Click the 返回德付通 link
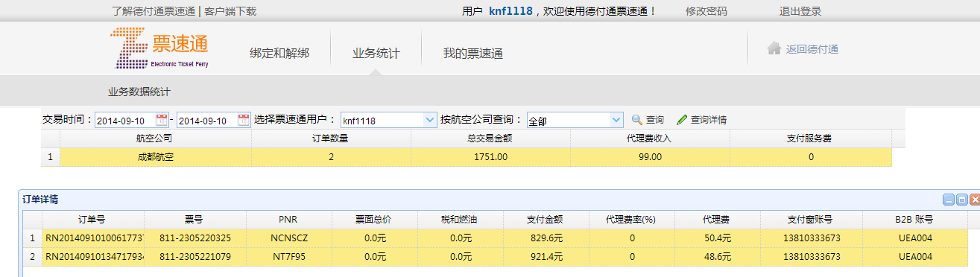Image resolution: width=980 pixels, height=277 pixels. [x=812, y=49]
